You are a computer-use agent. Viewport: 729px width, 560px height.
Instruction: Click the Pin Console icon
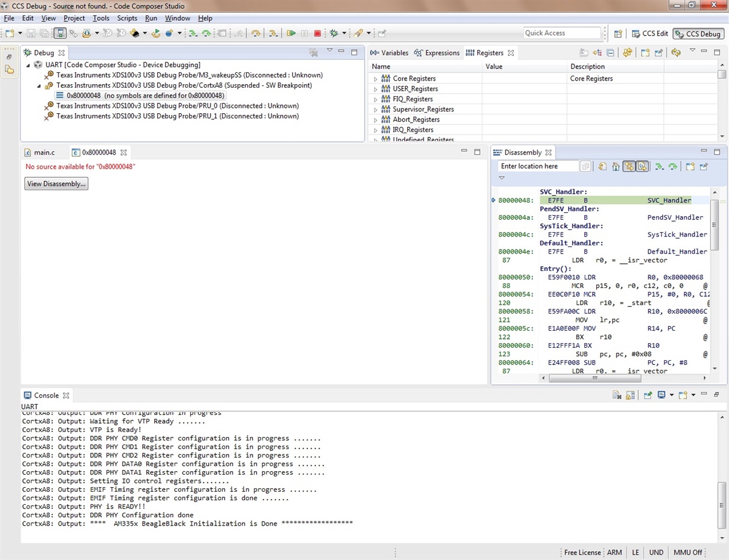pyautogui.click(x=648, y=395)
